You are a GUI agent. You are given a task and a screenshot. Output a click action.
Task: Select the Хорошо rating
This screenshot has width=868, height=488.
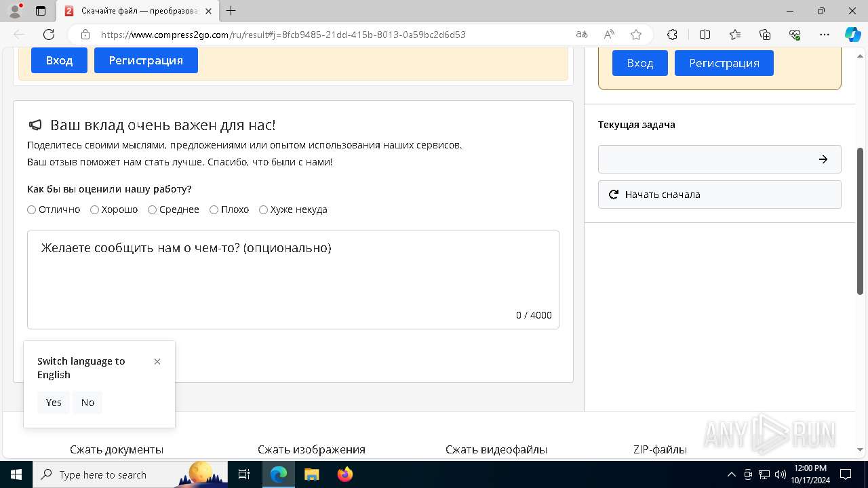pyautogui.click(x=94, y=210)
